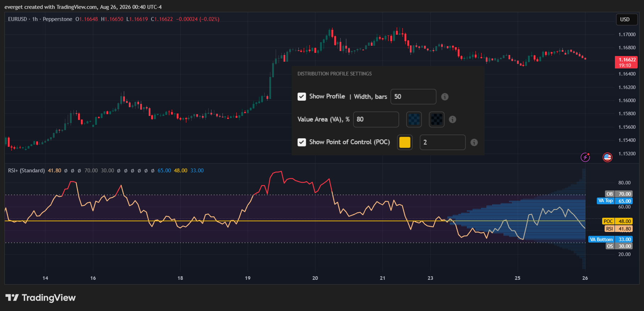Click the POC 48.00 label
644x311 pixels.
617,221
